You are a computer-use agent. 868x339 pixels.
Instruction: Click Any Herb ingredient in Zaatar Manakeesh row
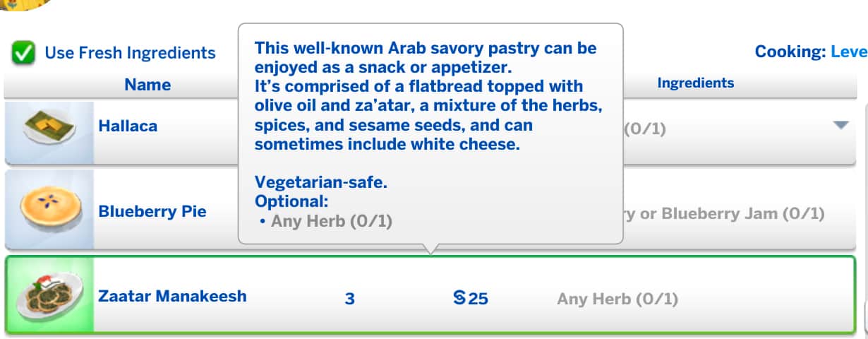point(617,299)
